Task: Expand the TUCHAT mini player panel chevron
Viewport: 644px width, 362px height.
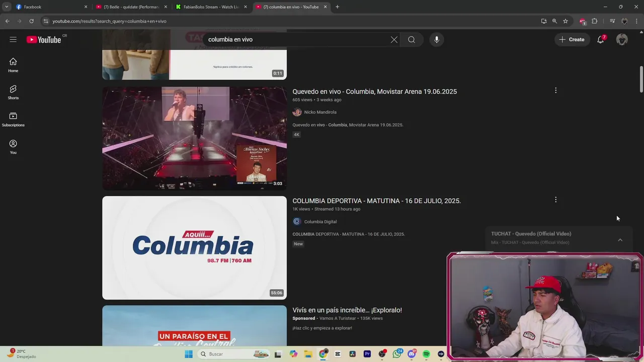Action: (620, 240)
